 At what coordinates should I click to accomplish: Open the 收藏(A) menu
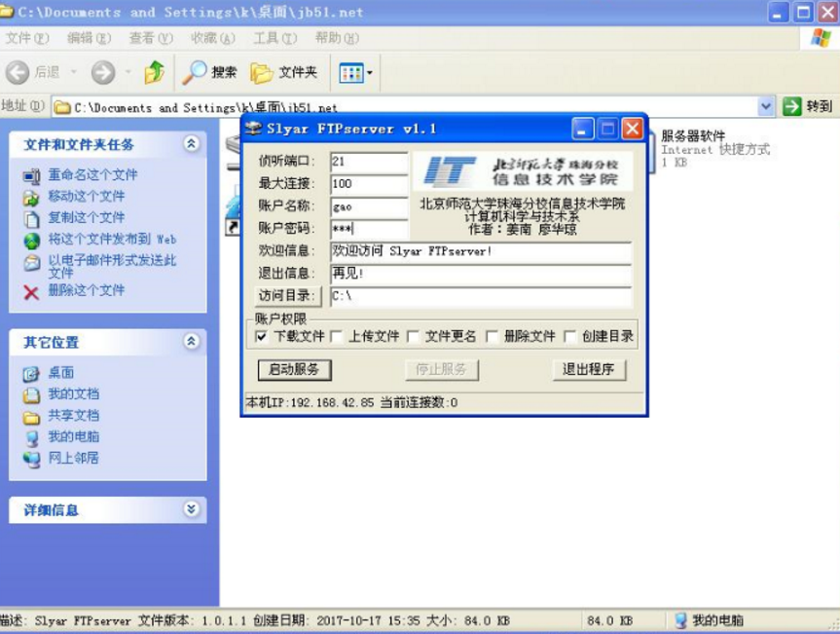click(x=213, y=38)
